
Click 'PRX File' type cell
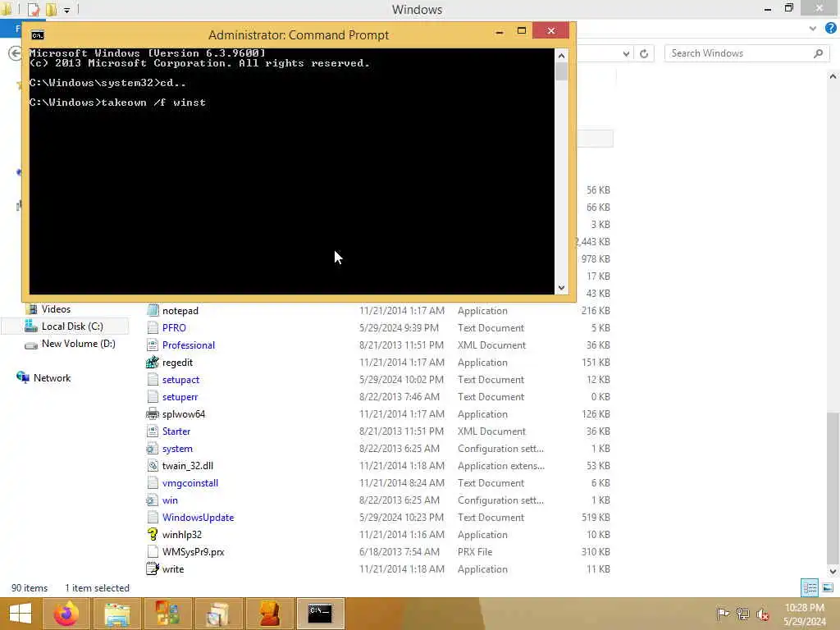click(x=475, y=552)
